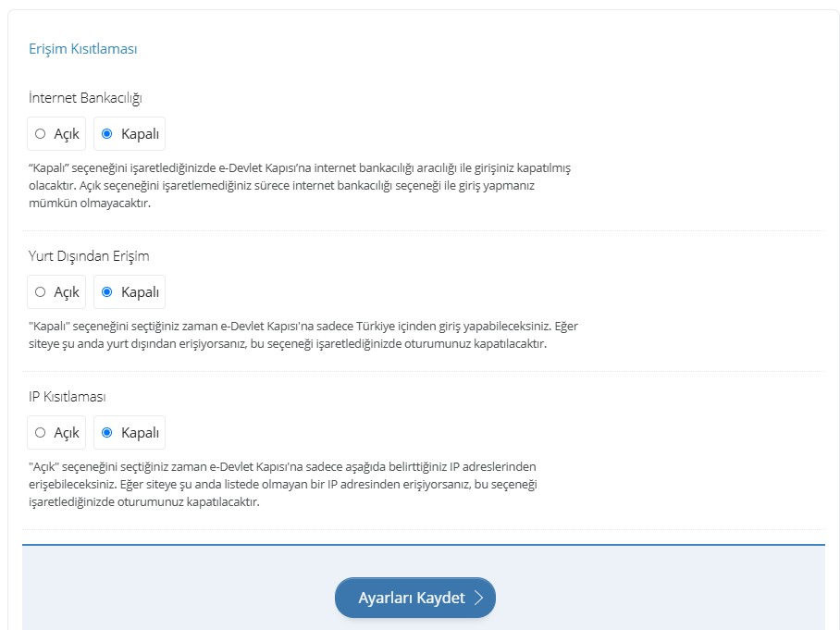Enable Açık under Yurt Dışından Erişim
The width and height of the screenshot is (840, 630).
pos(56,292)
